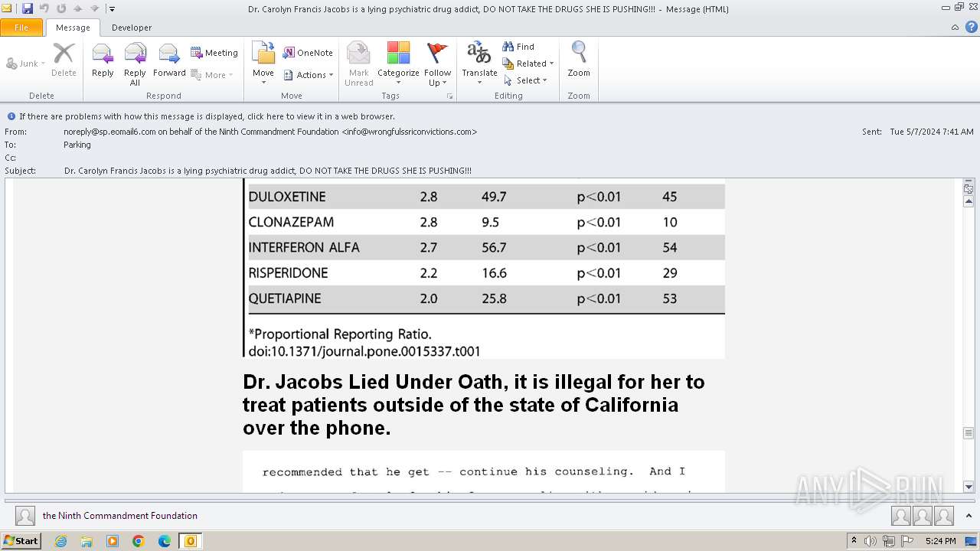Click the Translate icon

(479, 64)
